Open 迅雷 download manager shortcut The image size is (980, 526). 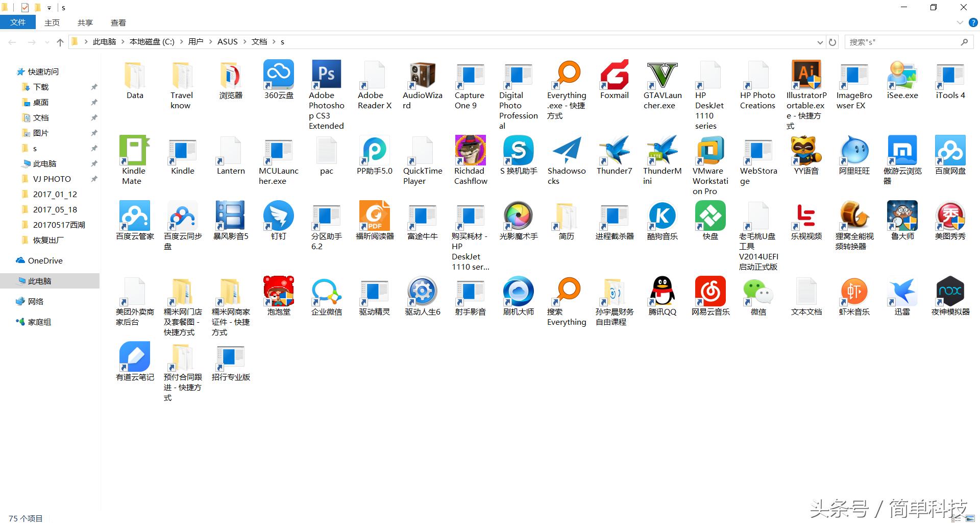coord(901,291)
